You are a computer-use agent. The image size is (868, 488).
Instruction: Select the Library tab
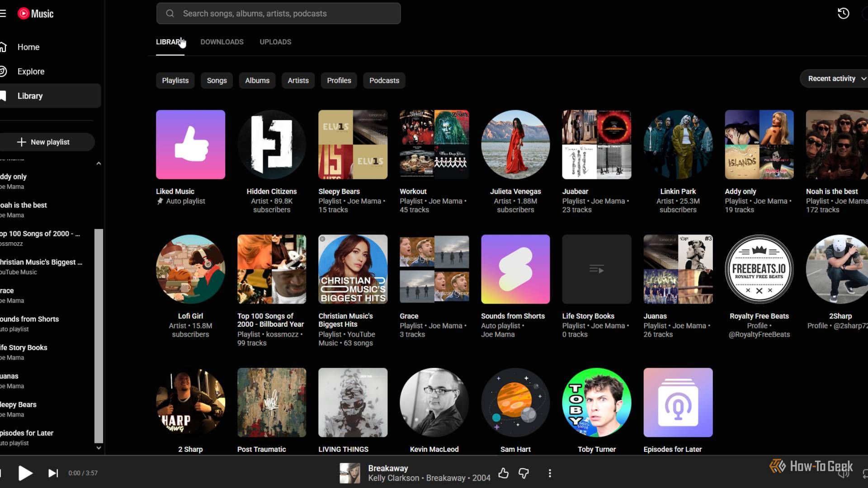point(170,42)
